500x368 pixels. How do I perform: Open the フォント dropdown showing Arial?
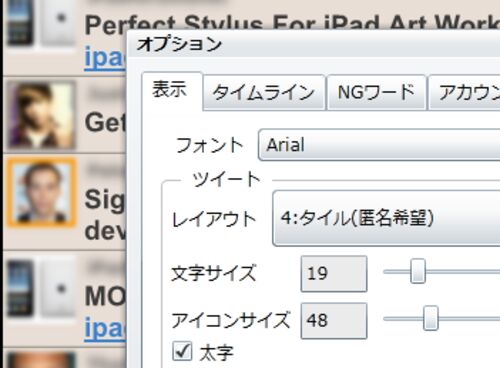pyautogui.click(x=379, y=145)
